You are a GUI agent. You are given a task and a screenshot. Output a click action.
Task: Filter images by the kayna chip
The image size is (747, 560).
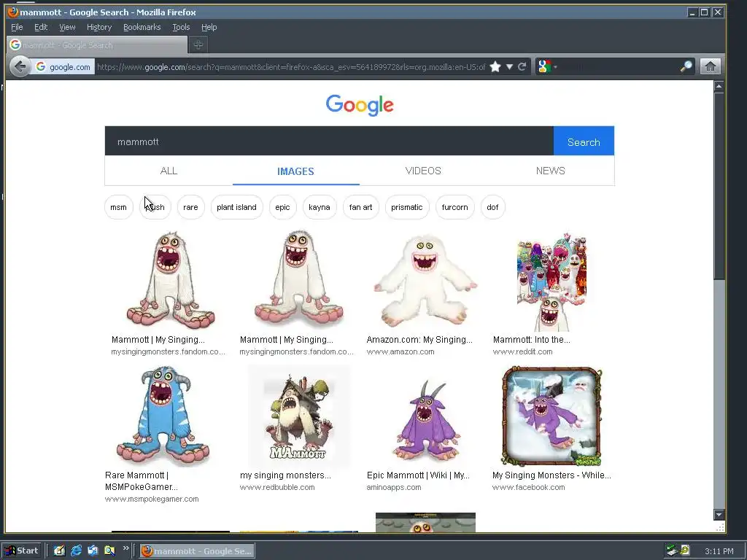320,207
